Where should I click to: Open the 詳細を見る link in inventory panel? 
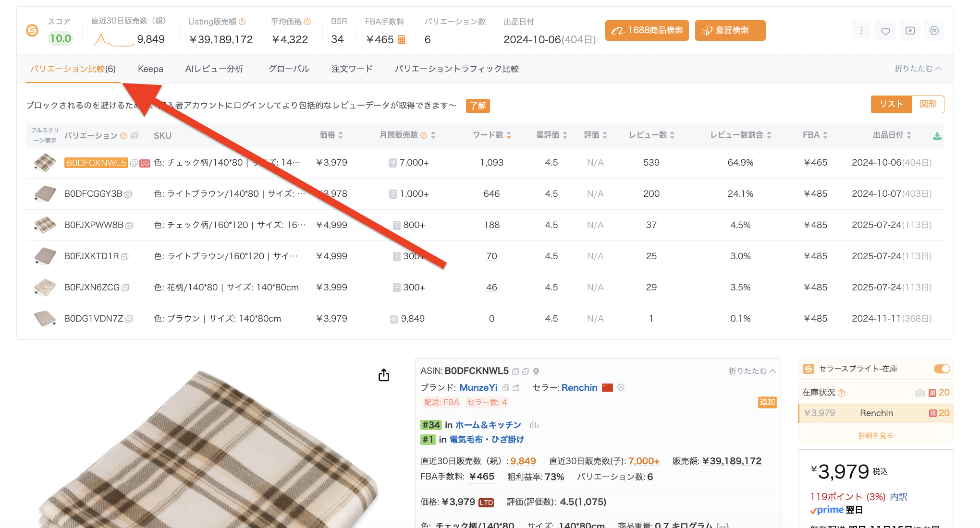pyautogui.click(x=875, y=435)
